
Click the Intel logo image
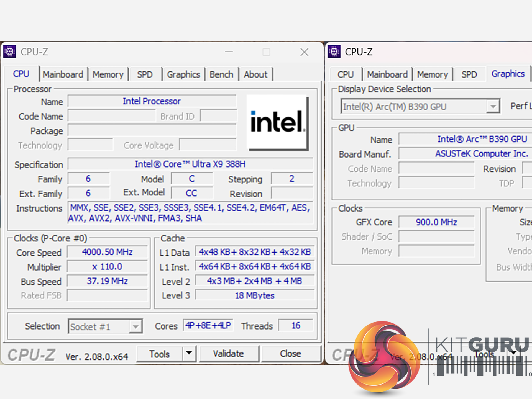click(x=277, y=122)
